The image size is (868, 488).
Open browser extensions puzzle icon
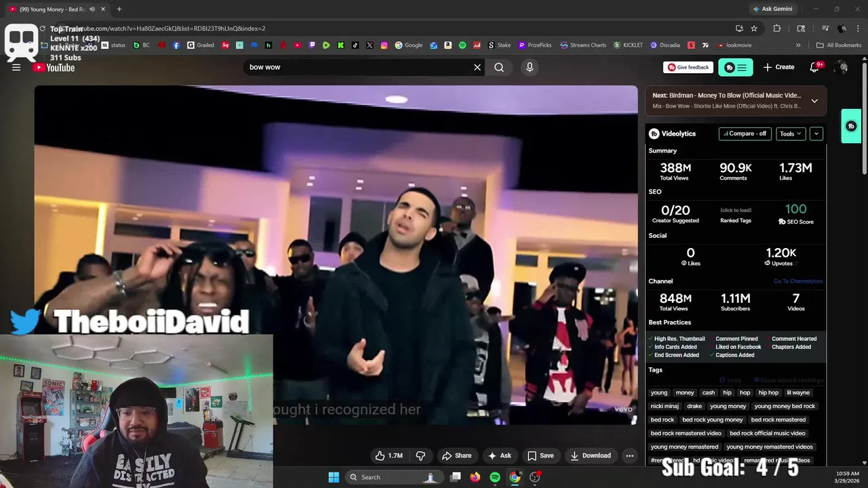[777, 28]
